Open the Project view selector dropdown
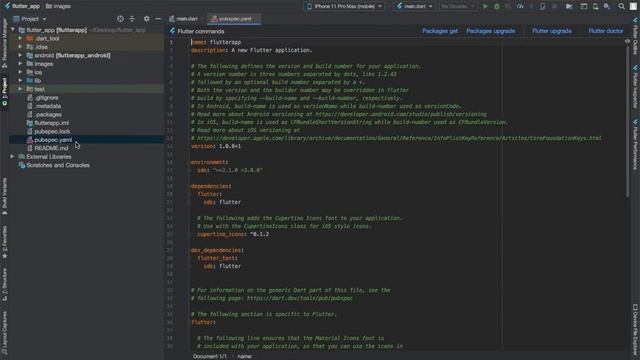This screenshot has width=640, height=360. (x=30, y=19)
